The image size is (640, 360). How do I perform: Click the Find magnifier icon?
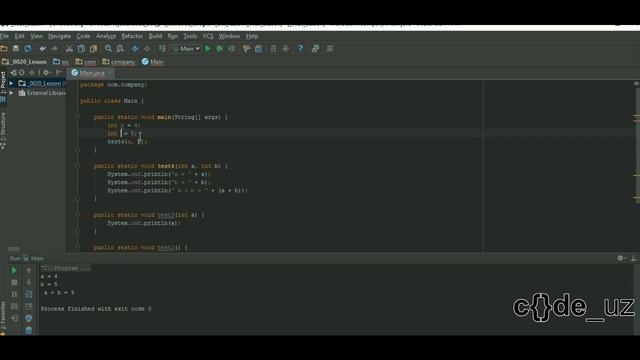pyautogui.click(x=108, y=49)
